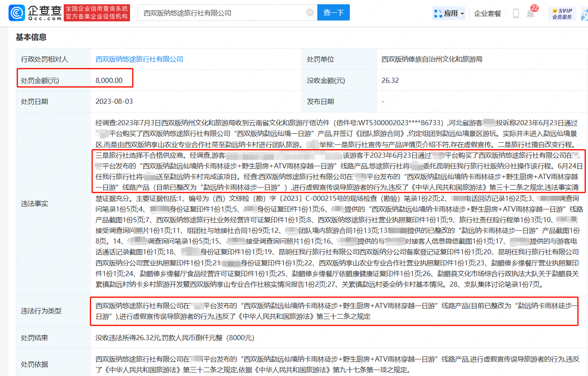Viewport: 588px width, 376px height.
Task: Click the Qcc.com logo icon
Action: (17, 13)
